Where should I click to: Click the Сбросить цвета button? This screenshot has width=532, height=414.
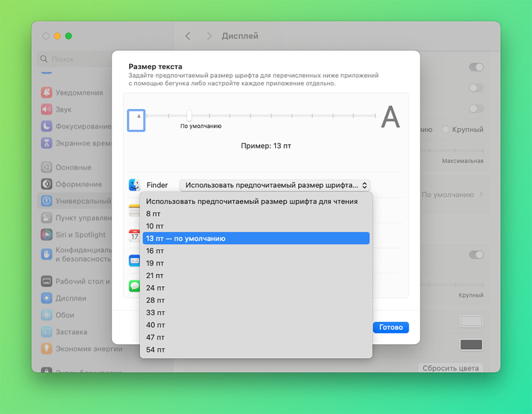tap(450, 368)
